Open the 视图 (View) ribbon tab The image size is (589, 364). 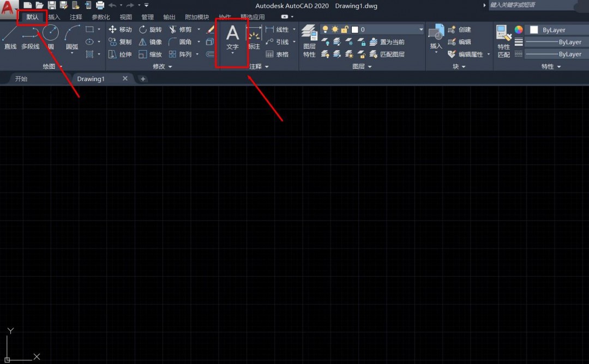pos(125,16)
